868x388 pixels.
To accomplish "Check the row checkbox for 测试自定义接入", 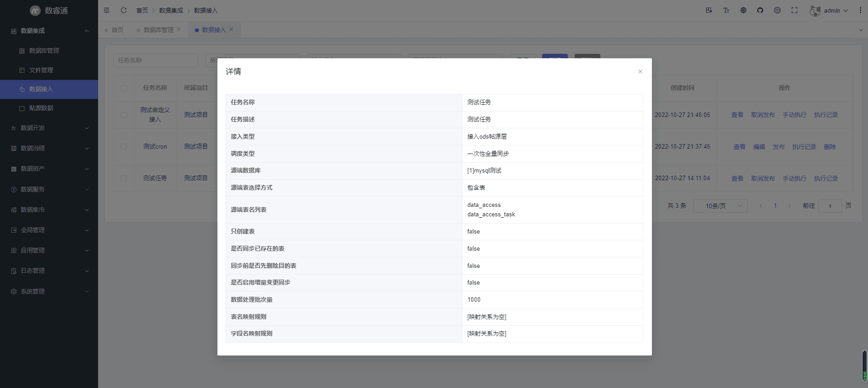I will tap(124, 115).
